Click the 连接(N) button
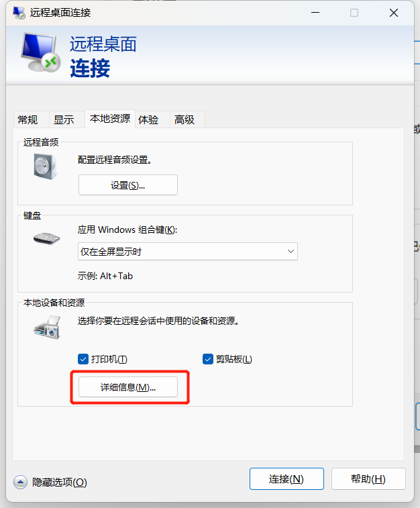Image resolution: width=420 pixels, height=508 pixels. coord(286,478)
